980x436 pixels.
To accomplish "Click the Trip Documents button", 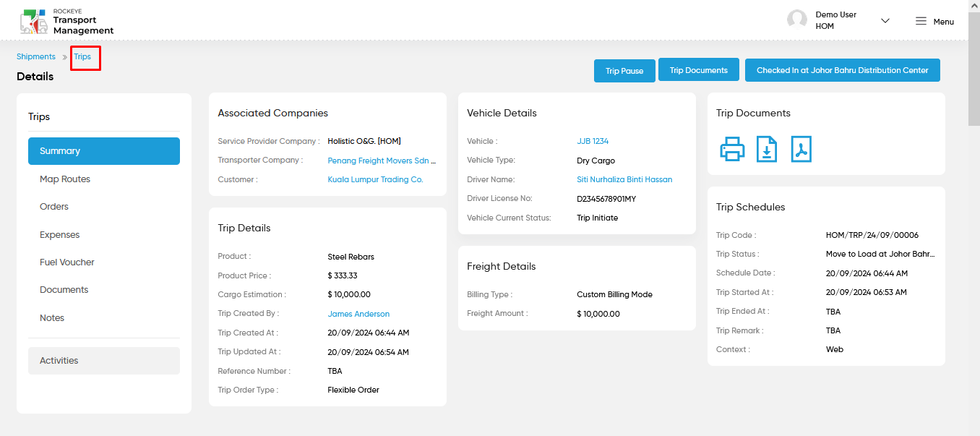I will (699, 70).
